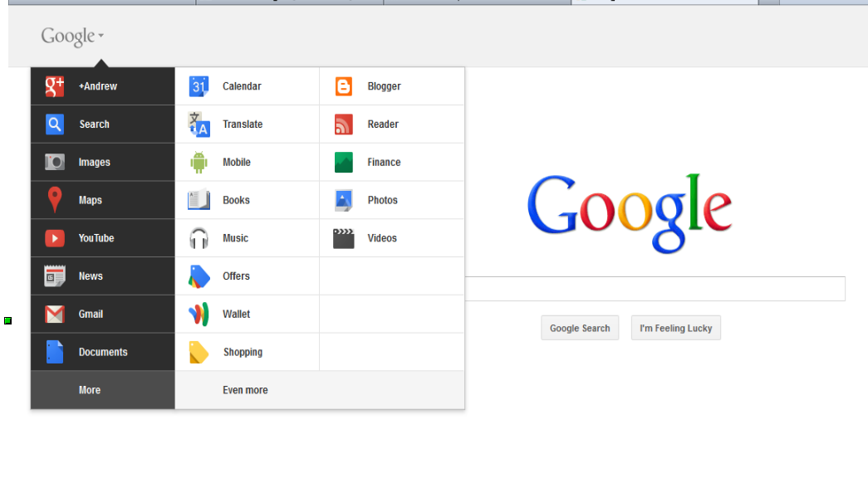The height and width of the screenshot is (483, 868).
Task: Expand the More menu entry
Action: click(x=102, y=390)
